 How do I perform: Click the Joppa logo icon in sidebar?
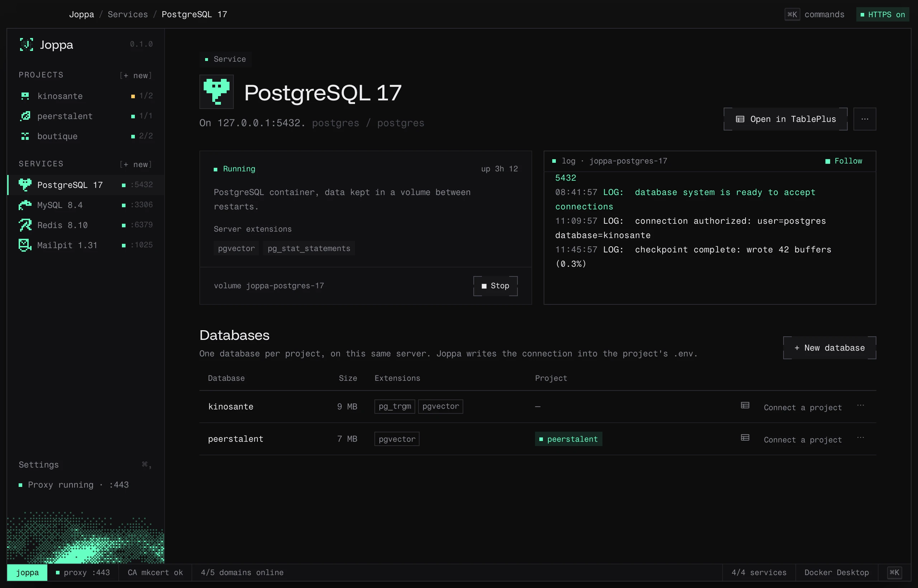point(26,45)
